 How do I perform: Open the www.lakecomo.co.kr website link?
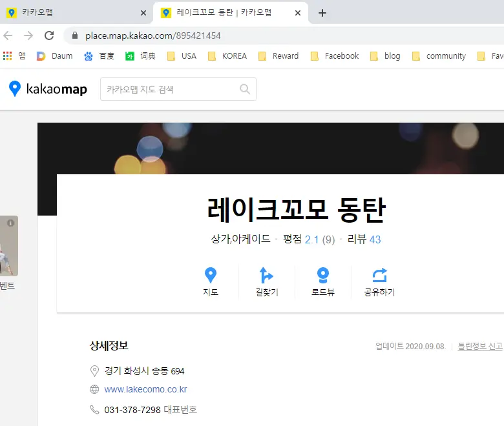coord(145,389)
